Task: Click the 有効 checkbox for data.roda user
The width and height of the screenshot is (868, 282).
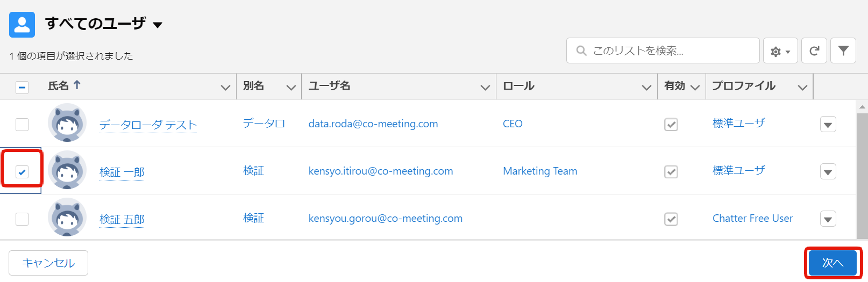Action: point(671,125)
